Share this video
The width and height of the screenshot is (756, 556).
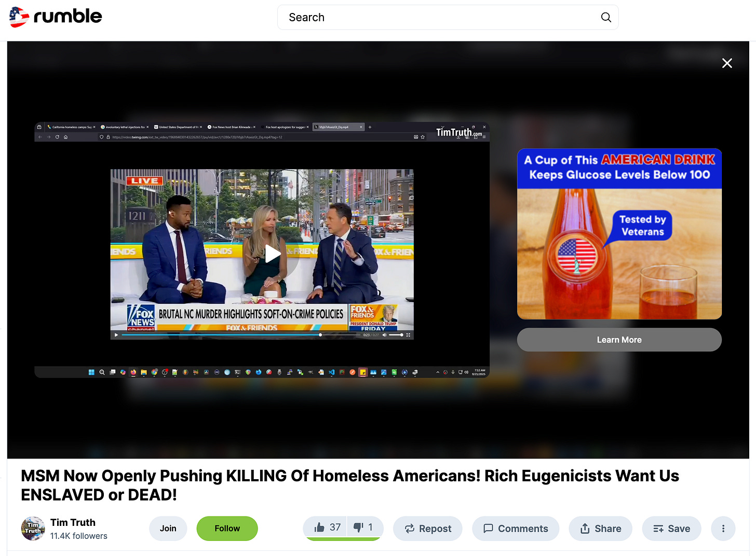(x=601, y=528)
